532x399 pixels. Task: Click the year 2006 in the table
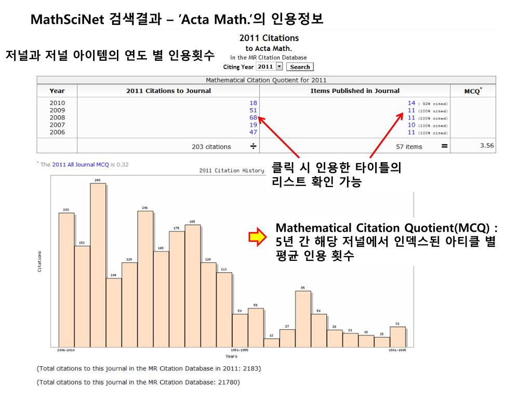[x=57, y=132]
